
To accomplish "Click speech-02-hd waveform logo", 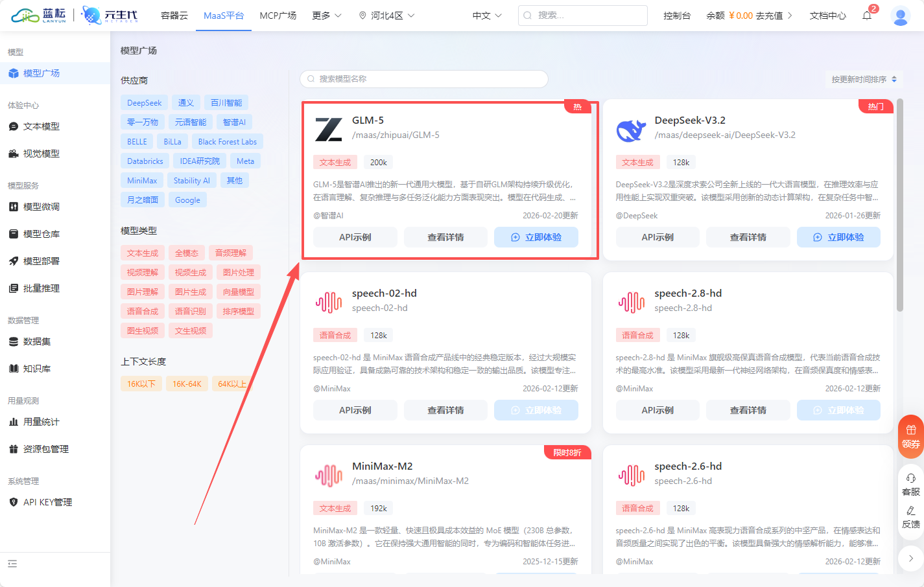I will coord(329,302).
